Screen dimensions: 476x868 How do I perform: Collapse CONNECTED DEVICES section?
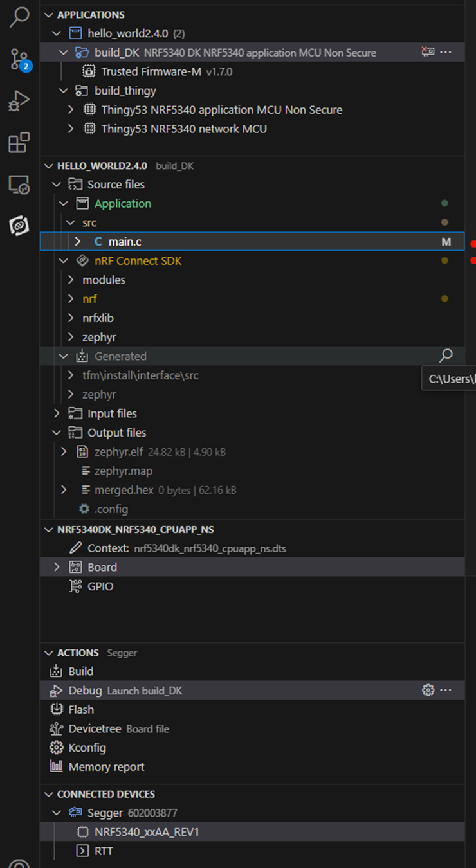click(49, 794)
